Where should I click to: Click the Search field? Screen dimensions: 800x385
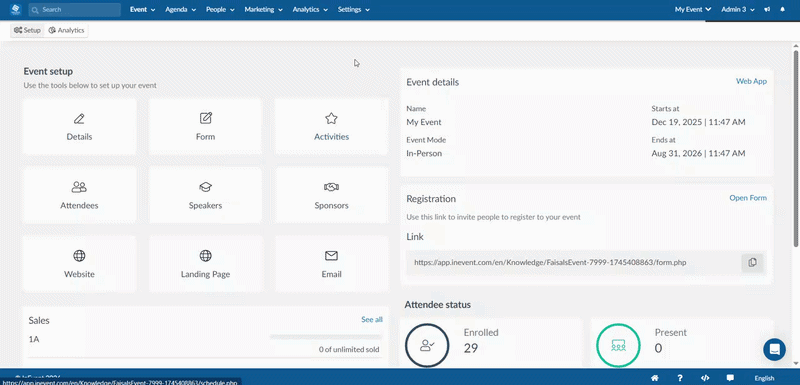[74, 10]
